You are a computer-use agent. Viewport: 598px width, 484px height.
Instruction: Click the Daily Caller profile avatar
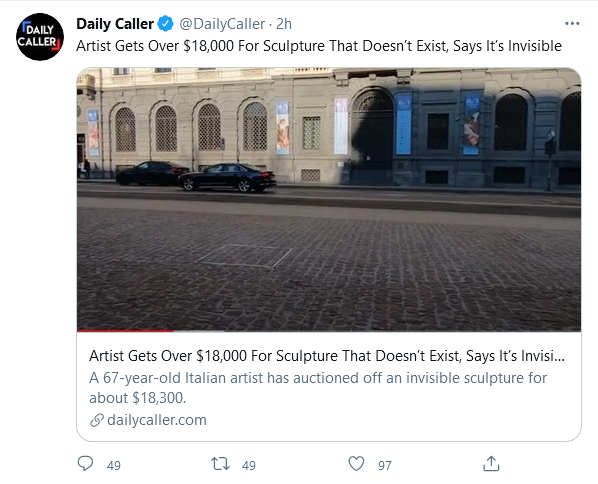click(x=40, y=37)
